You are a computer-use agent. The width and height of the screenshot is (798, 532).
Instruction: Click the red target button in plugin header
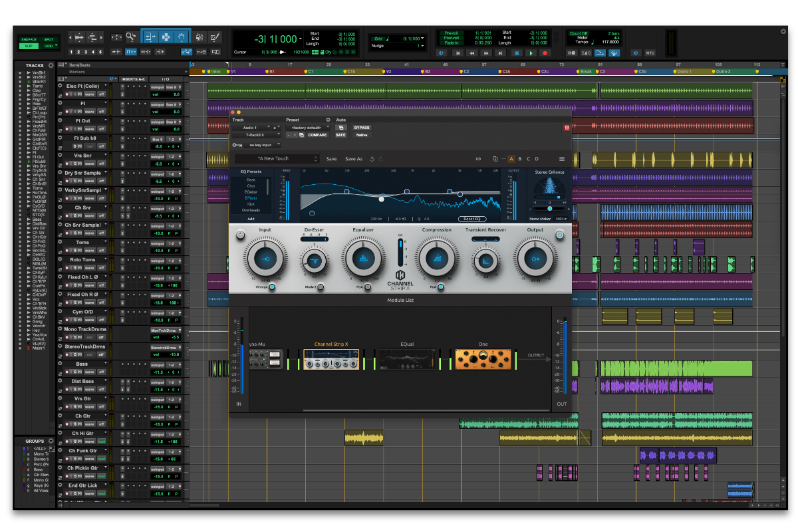[x=567, y=127]
